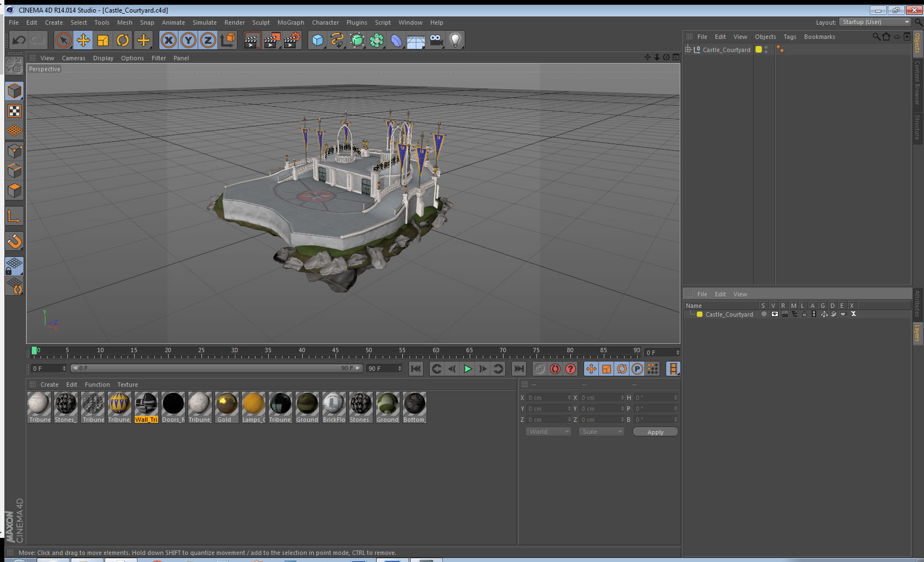Image resolution: width=924 pixels, height=562 pixels.
Task: Render to Picture Viewer icon
Action: point(272,40)
